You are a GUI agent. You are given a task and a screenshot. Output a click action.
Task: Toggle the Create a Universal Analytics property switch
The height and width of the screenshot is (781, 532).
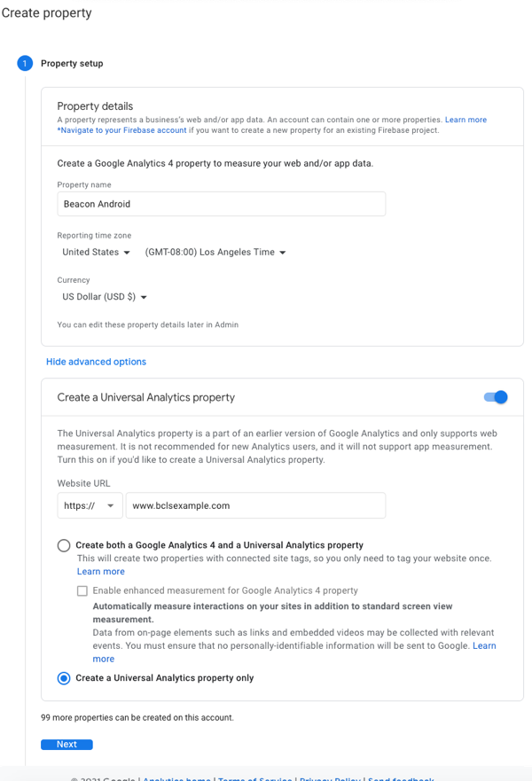click(x=496, y=397)
